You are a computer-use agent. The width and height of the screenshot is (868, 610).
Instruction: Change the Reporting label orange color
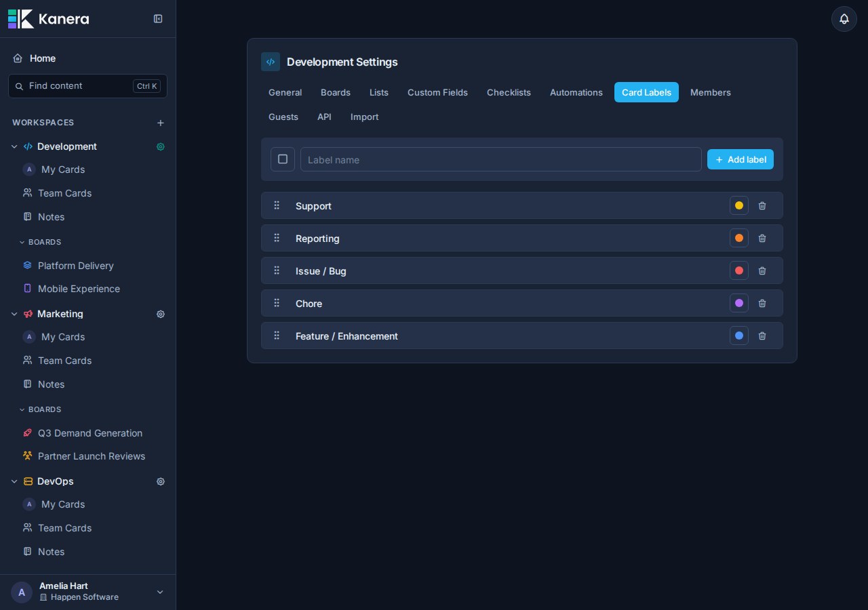point(739,238)
